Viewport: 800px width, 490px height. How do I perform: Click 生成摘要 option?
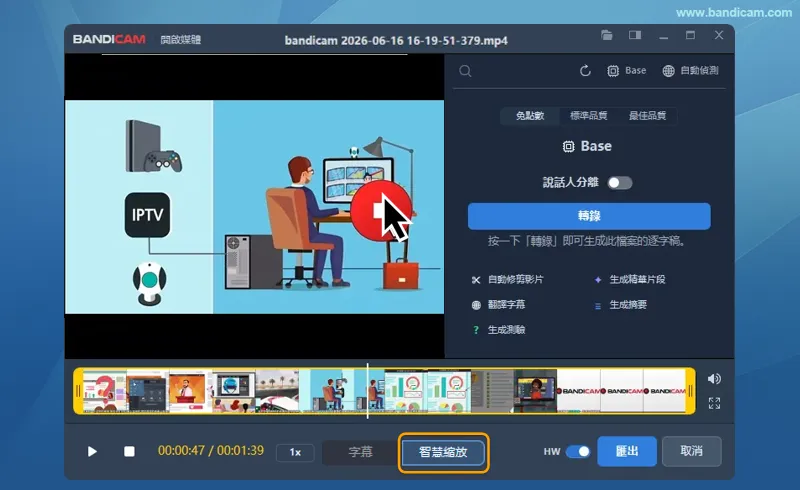(628, 305)
